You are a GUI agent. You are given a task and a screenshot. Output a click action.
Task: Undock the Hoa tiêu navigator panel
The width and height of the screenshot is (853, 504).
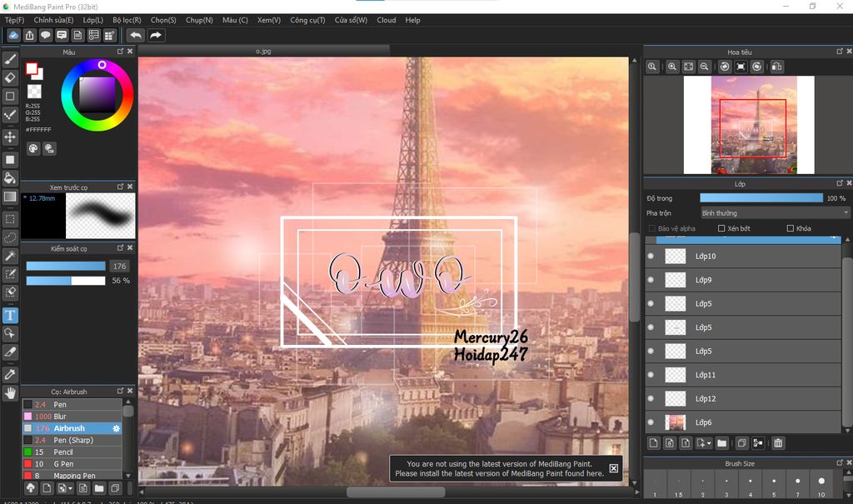[840, 51]
